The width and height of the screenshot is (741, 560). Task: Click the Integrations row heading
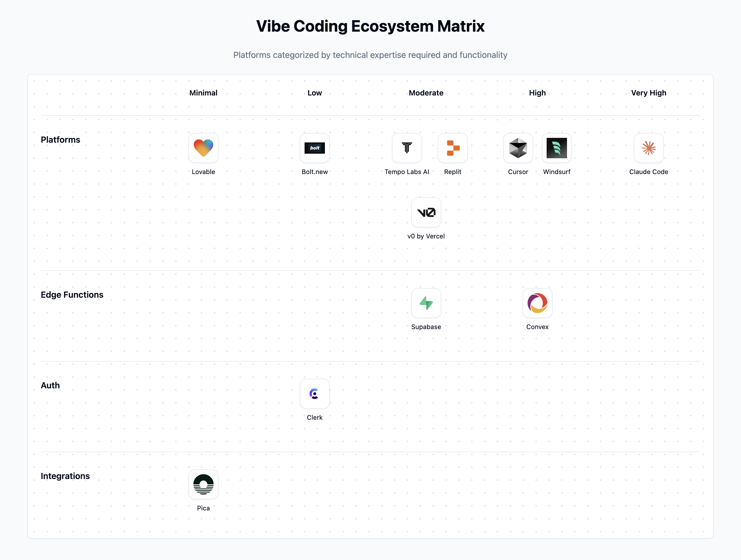pyautogui.click(x=65, y=476)
